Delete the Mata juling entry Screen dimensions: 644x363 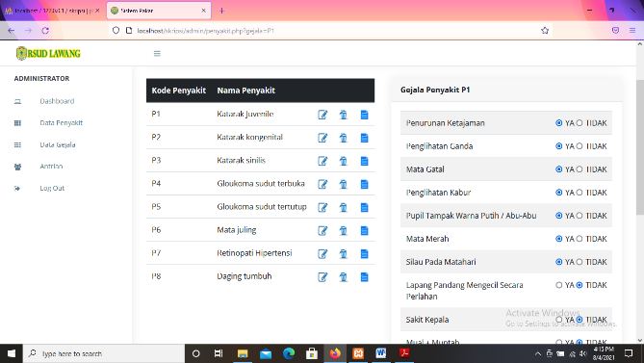pyautogui.click(x=344, y=231)
